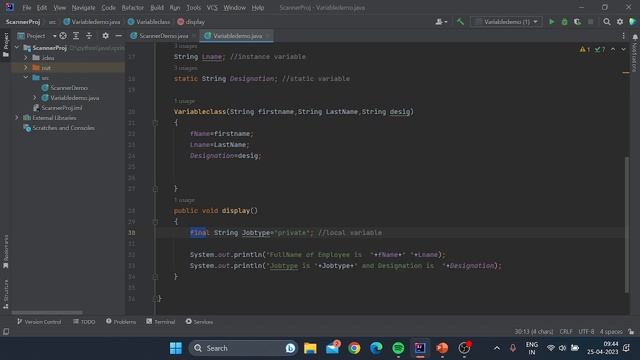Click the warnings indicator in editor
This screenshot has height=360, width=640.
point(585,49)
